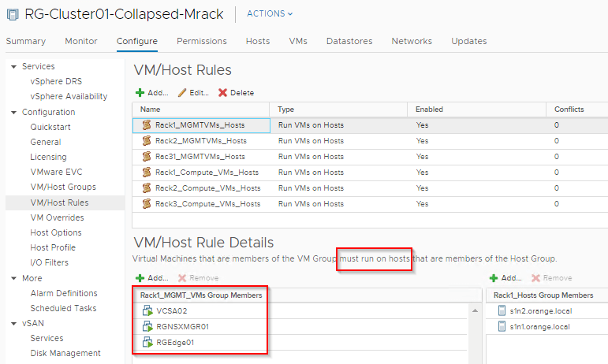Select the Rack3_Compute_VMs_Hosts rule name
608x364 pixels.
[208, 204]
